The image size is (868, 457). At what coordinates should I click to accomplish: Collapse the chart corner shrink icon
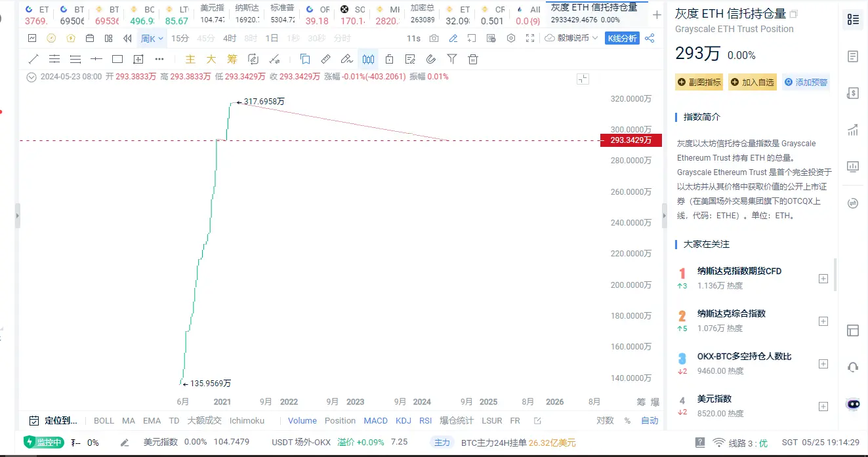(583, 79)
